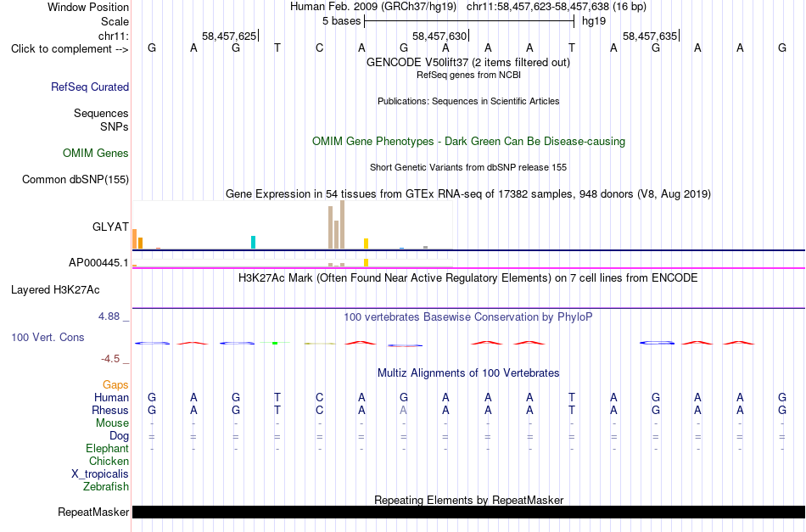Click the Elephant species label
The width and height of the screenshot is (806, 532).
pos(108,448)
